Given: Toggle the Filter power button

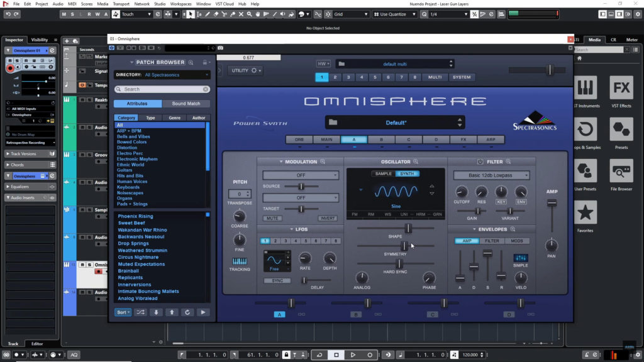Looking at the screenshot, I should [x=480, y=162].
